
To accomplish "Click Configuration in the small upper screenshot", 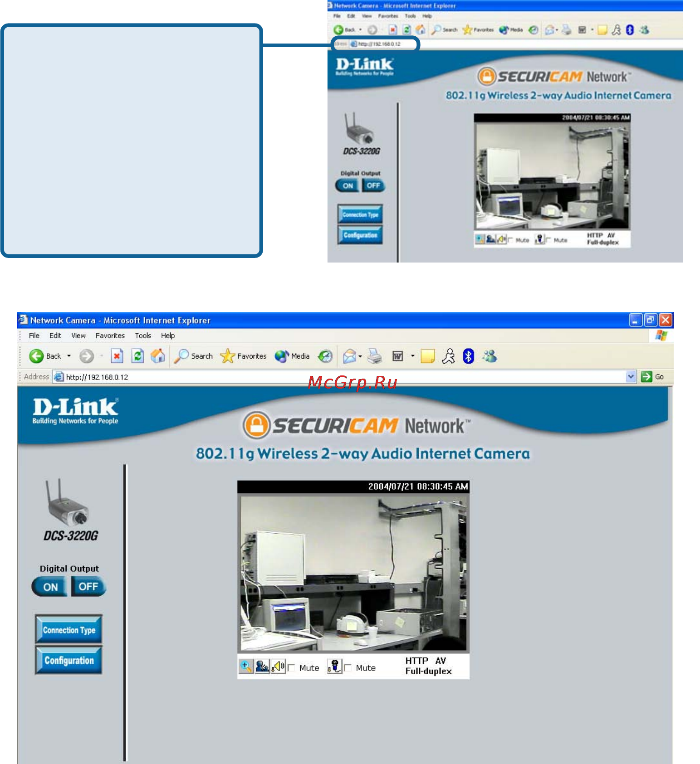I will pos(360,234).
